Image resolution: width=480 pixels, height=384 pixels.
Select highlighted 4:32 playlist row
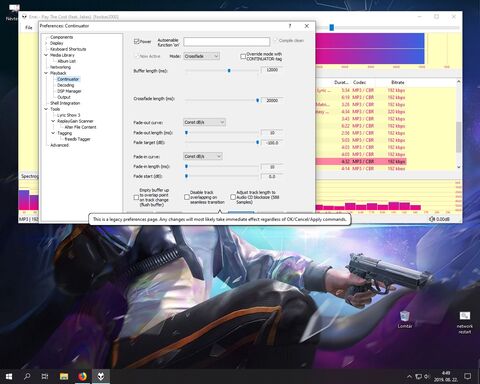click(360, 161)
